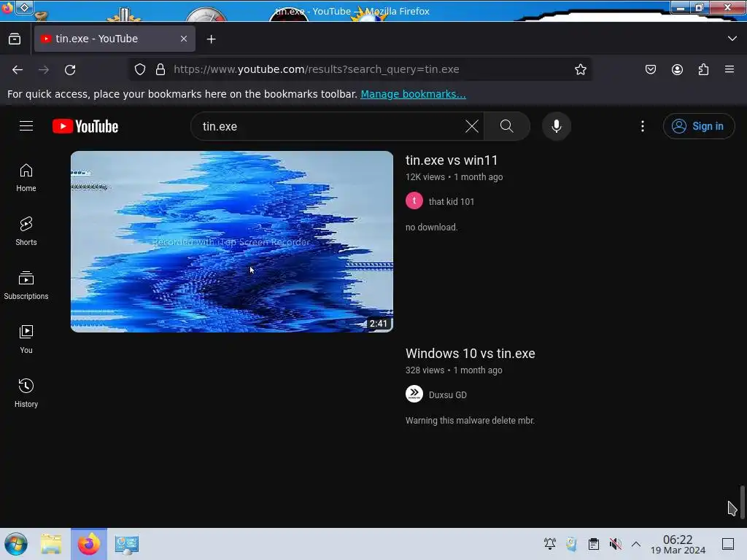Start voice search with the microphone icon

click(x=557, y=126)
